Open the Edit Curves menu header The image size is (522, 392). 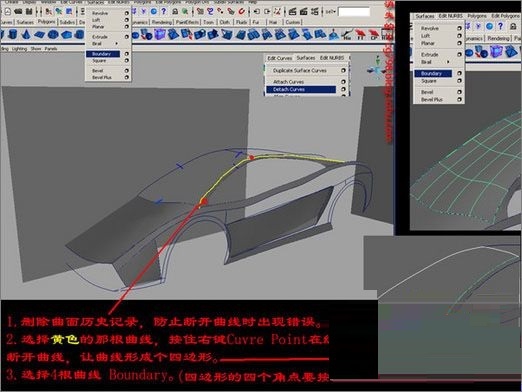pos(280,58)
